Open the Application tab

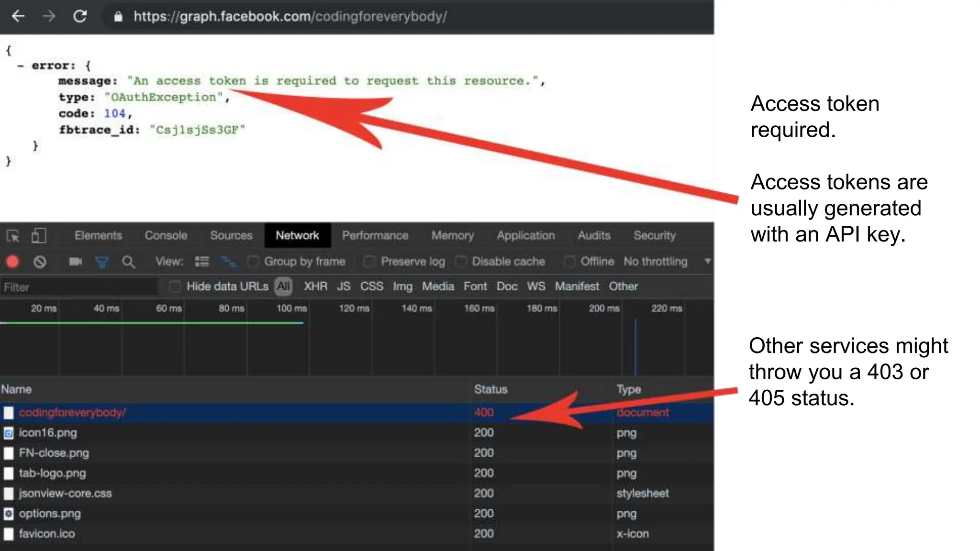(x=525, y=236)
